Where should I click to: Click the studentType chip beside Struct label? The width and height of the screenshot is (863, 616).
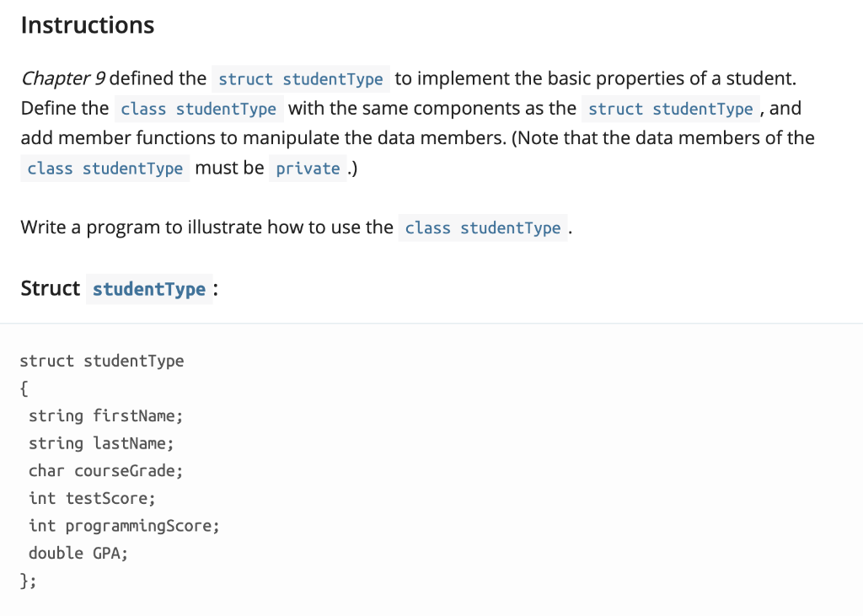[x=149, y=288]
